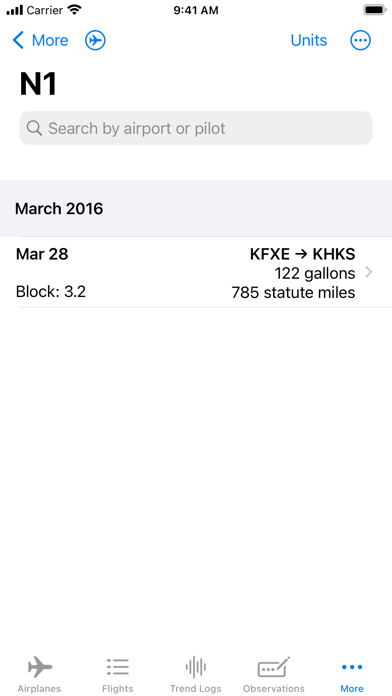Expand flight details via row chevron

click(368, 273)
